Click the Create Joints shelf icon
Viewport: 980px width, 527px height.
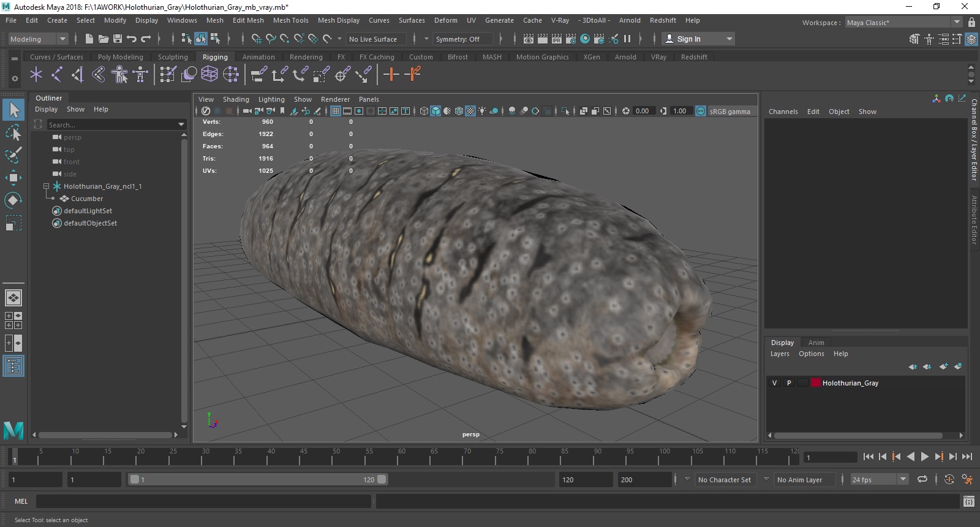(x=57, y=75)
